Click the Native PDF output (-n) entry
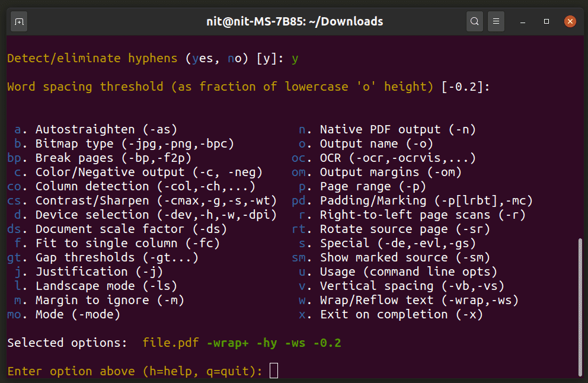 coord(397,129)
